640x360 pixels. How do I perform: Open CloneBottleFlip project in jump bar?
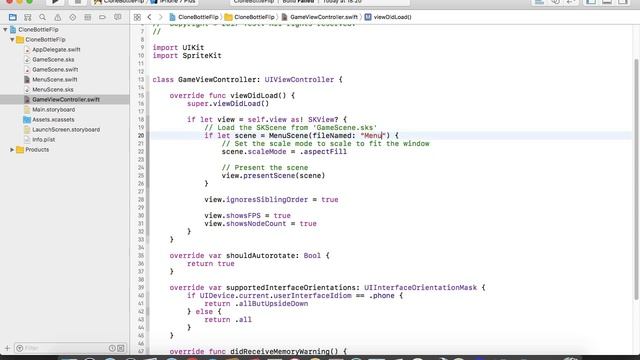[194, 17]
